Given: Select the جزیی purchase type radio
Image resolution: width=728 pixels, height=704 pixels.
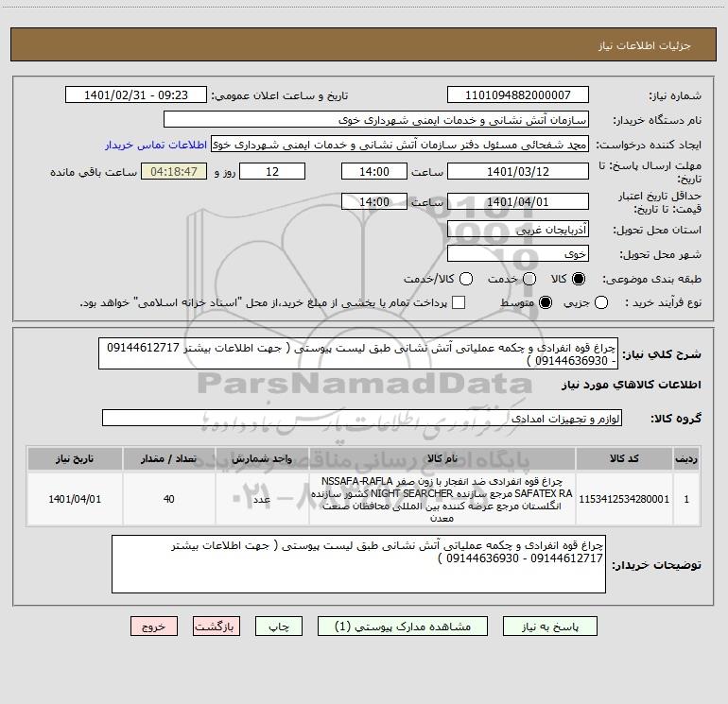Looking at the screenshot, I should pyautogui.click(x=600, y=302).
